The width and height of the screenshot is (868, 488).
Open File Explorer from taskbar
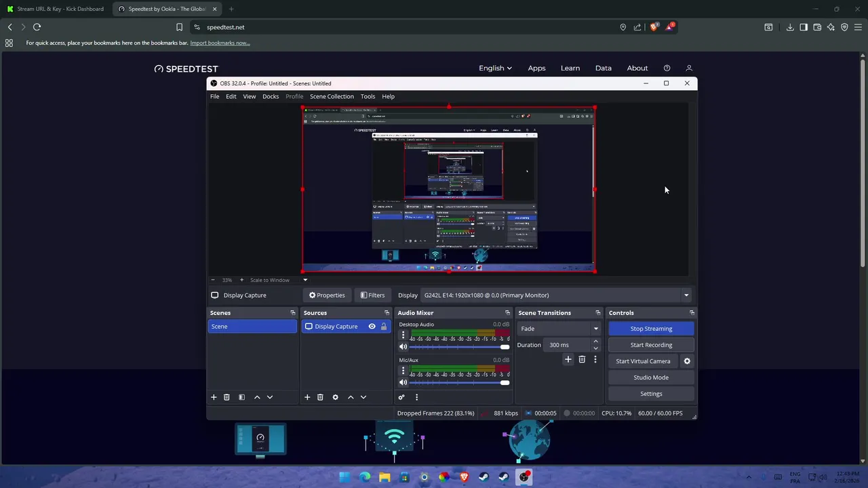[x=384, y=476]
